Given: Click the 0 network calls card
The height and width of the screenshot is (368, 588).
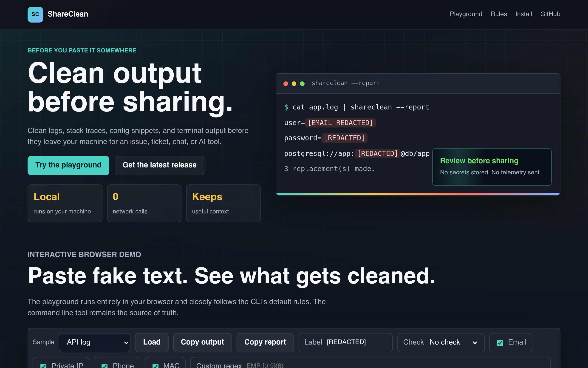Looking at the screenshot, I should point(144,203).
